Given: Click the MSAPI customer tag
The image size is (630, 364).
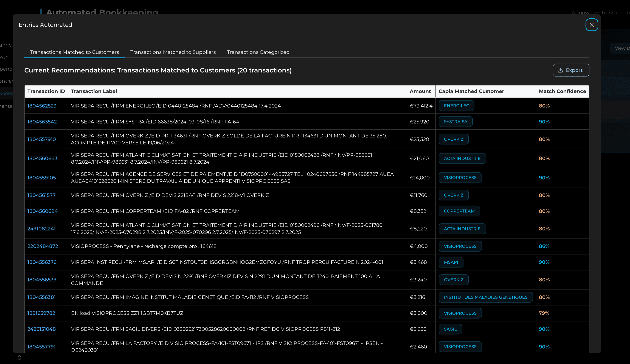Looking at the screenshot, I should [451, 262].
